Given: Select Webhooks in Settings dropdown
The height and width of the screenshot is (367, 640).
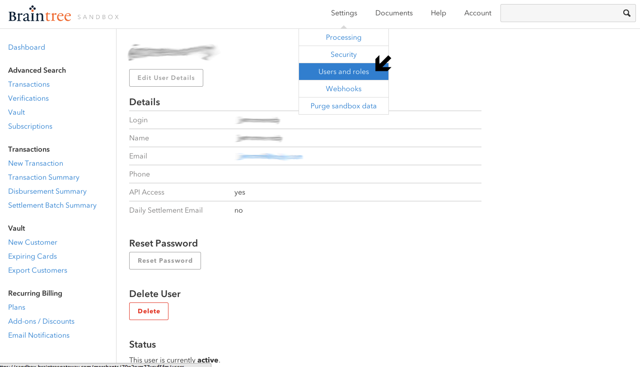Looking at the screenshot, I should click(343, 89).
